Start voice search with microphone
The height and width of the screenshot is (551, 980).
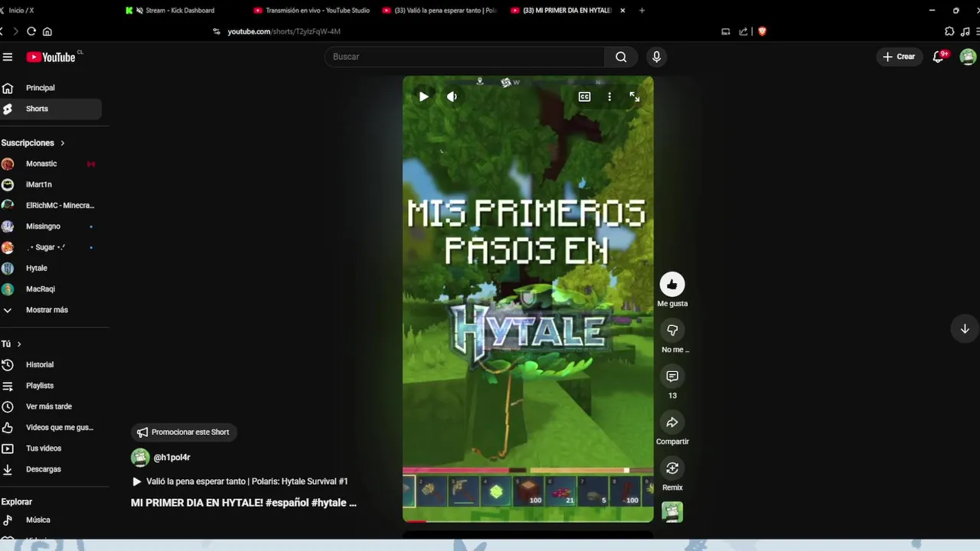(656, 57)
